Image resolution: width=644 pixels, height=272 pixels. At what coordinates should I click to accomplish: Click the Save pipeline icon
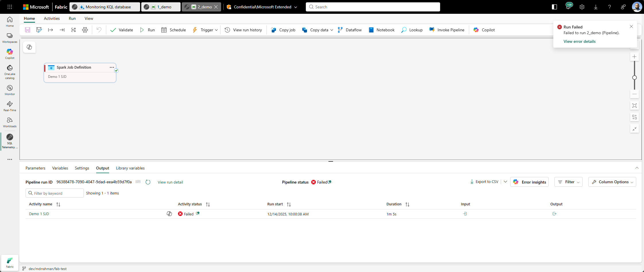[28, 30]
